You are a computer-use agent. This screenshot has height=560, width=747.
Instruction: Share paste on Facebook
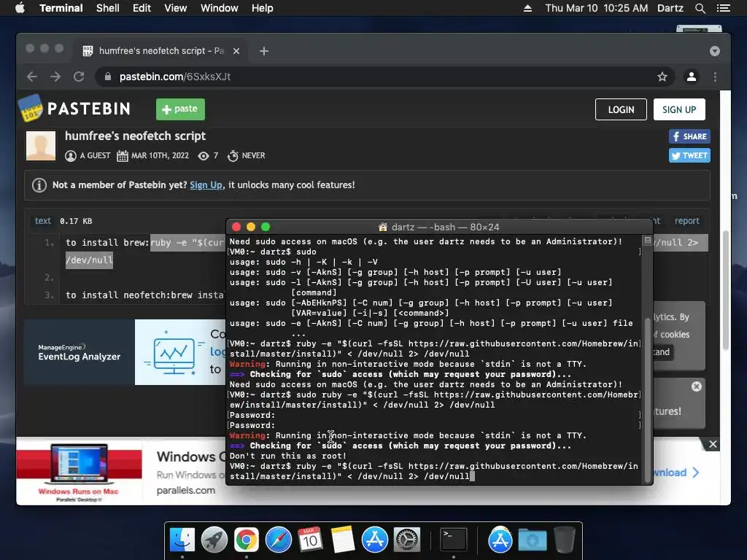tap(689, 136)
